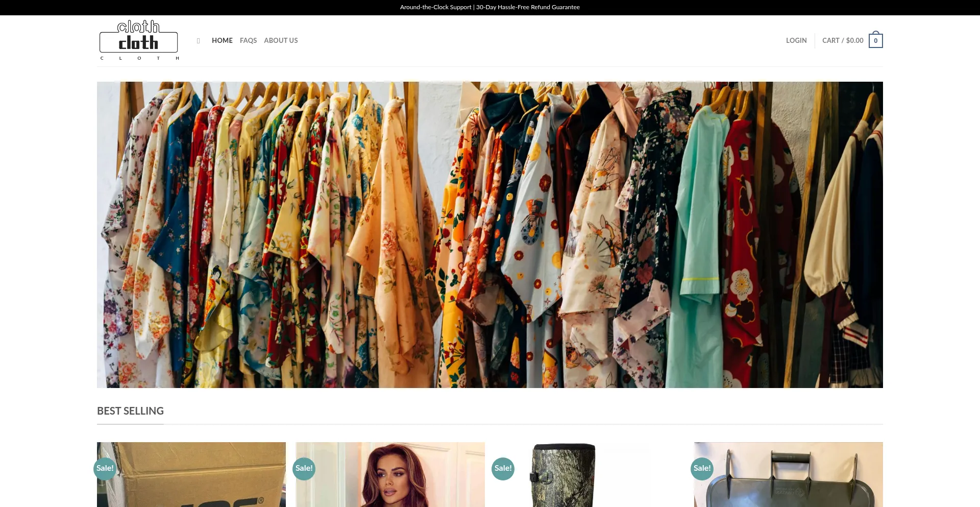Click the CART / $0.00 link

[x=842, y=40]
